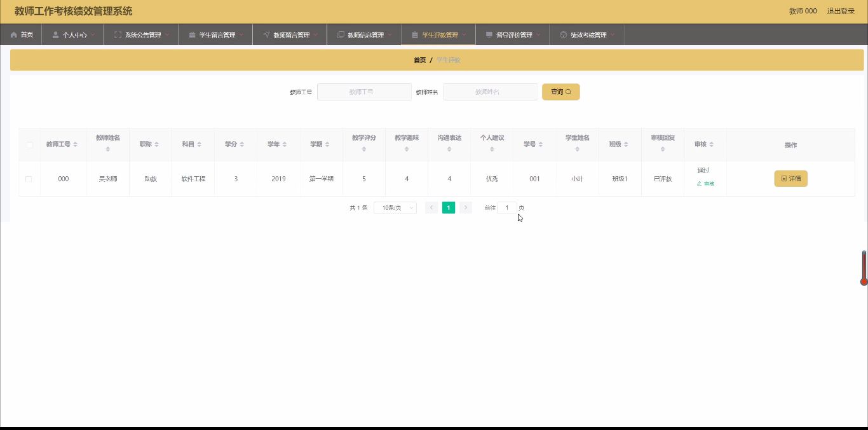Image resolution: width=868 pixels, height=430 pixels.
Task: Expand the 学生留言管理 dropdown chevron
Action: coord(241,35)
